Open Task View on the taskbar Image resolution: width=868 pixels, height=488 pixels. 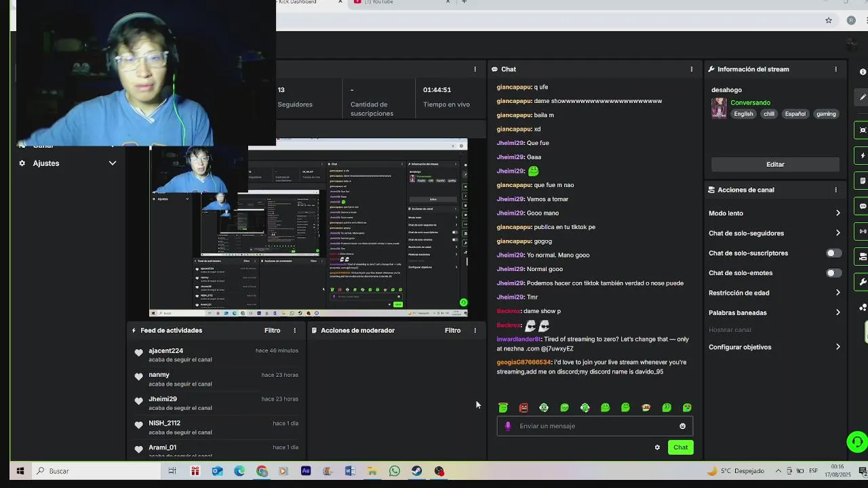coord(172,471)
